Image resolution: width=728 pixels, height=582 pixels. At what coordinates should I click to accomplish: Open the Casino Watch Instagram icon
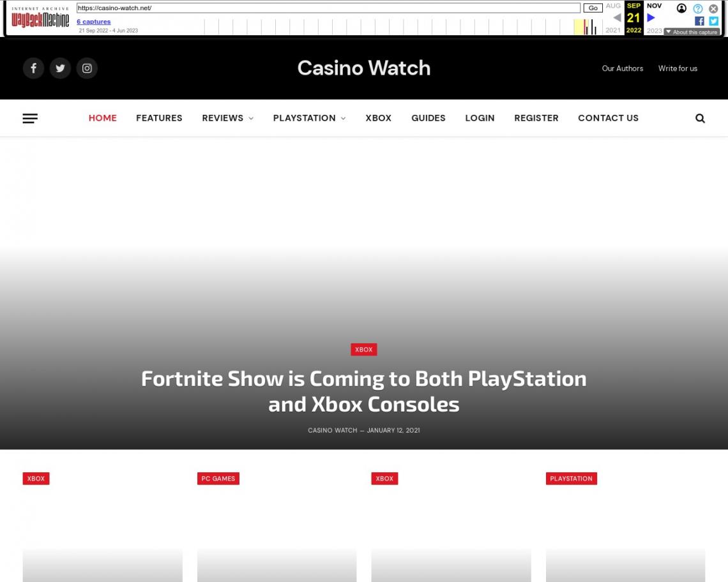[87, 68]
